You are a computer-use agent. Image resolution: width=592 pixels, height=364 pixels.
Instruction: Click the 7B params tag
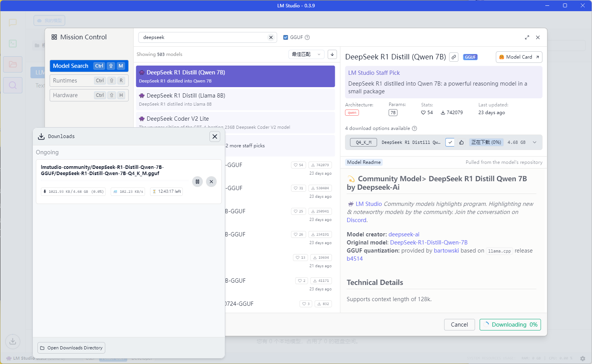(393, 113)
